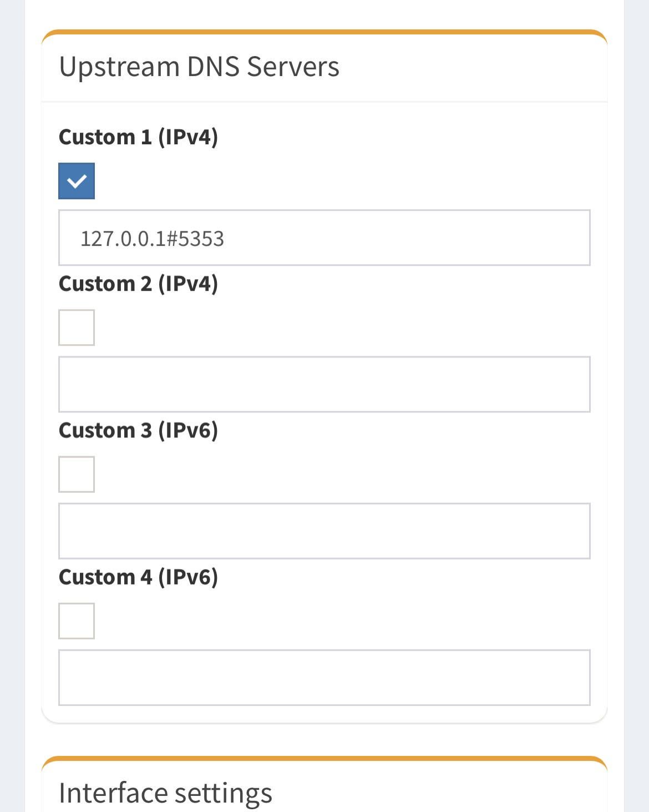Viewport: 649px width, 812px height.
Task: Enable the Custom 4 (IPv6) checkbox
Action: pos(77,621)
